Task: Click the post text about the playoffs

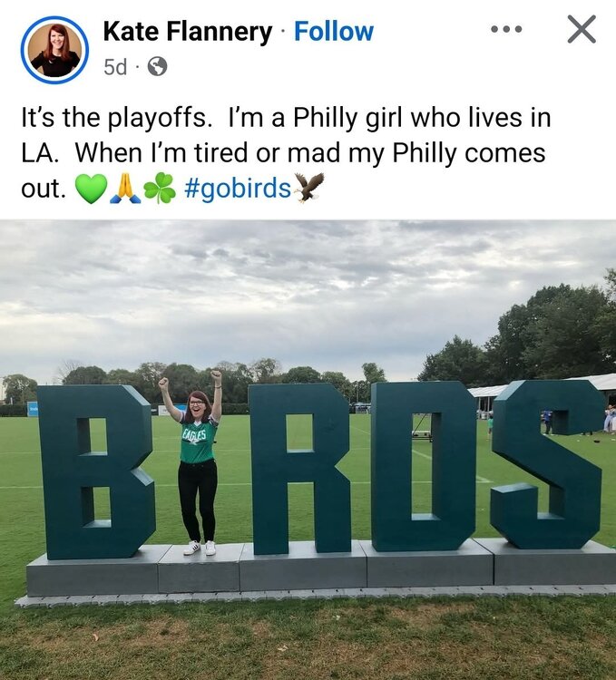Action: coord(286,152)
